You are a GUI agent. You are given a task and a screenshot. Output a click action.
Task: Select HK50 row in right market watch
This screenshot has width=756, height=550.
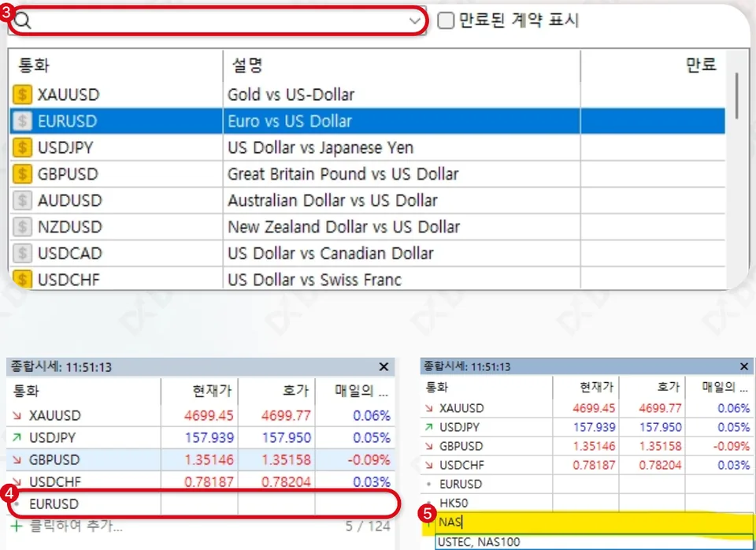coord(586,504)
